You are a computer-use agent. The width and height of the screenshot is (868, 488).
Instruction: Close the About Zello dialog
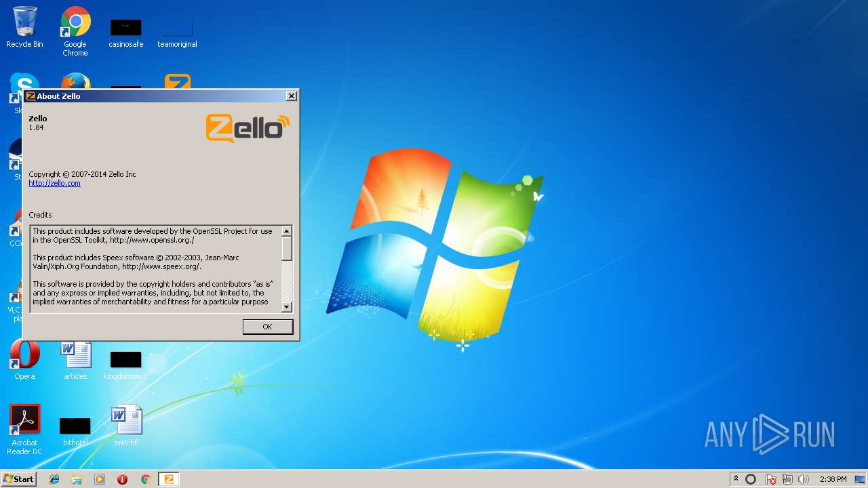292,96
